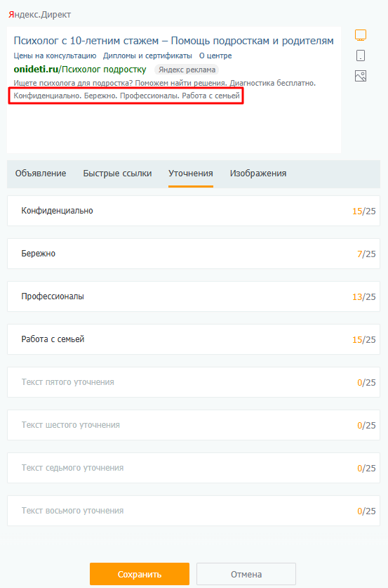388x588 pixels.
Task: Edit the Конфиденциально callout field
Action: [194, 211]
